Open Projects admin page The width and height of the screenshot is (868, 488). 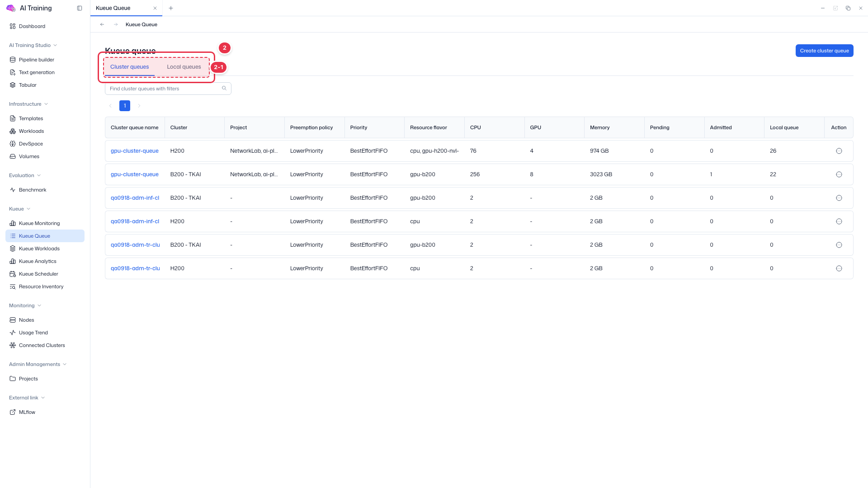28,379
